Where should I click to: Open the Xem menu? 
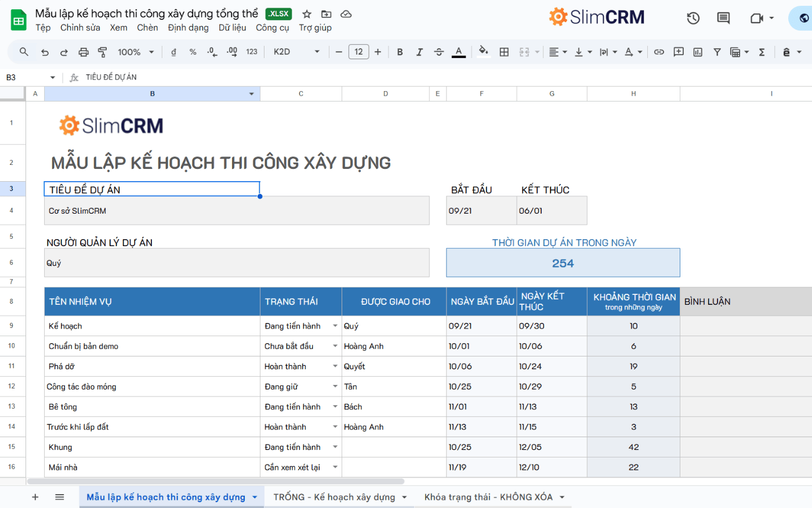[119, 27]
